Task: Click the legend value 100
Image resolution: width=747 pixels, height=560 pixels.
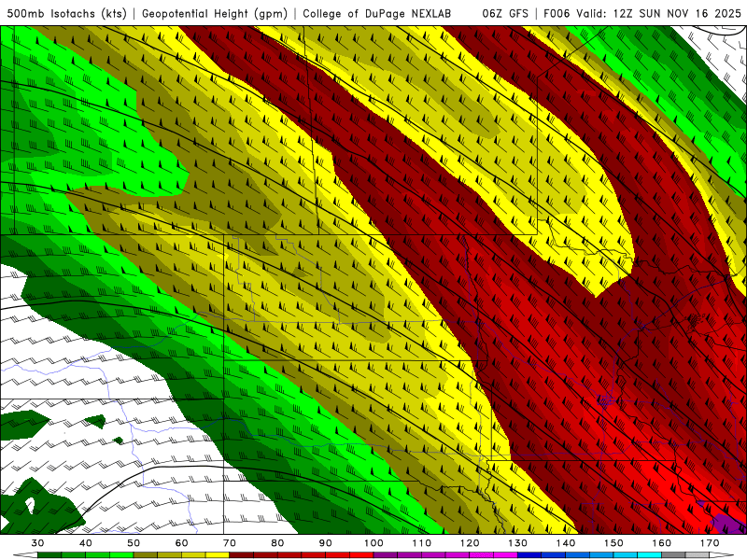Action: coord(374,543)
